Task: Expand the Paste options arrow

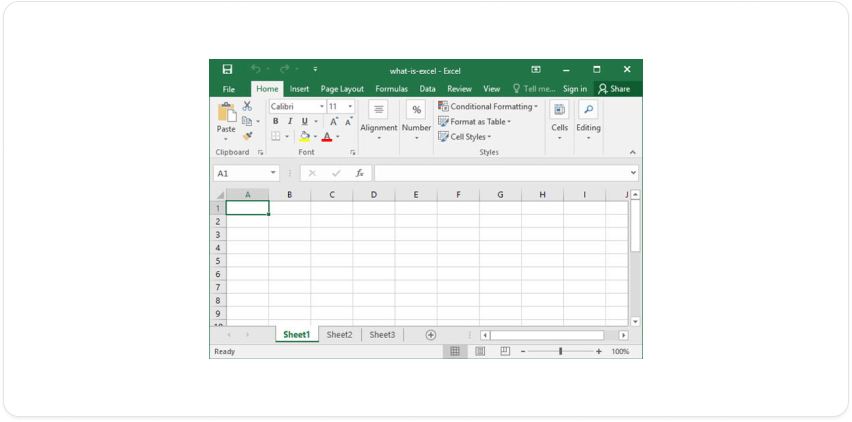Action: pyautogui.click(x=226, y=140)
